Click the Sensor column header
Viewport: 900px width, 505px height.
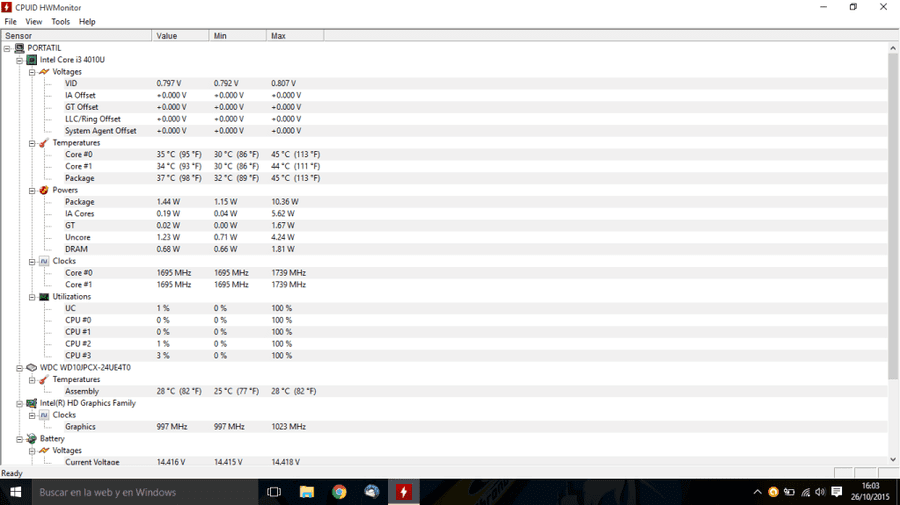[x=76, y=36]
